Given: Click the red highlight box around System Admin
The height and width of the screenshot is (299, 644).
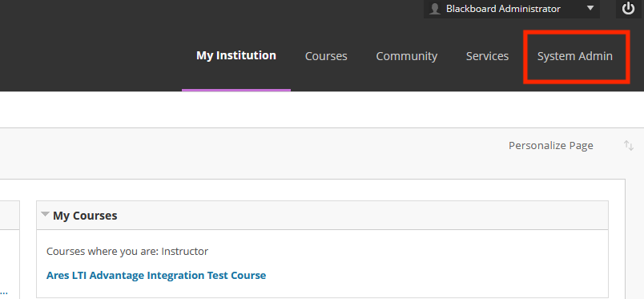Looking at the screenshot, I should click(576, 57).
